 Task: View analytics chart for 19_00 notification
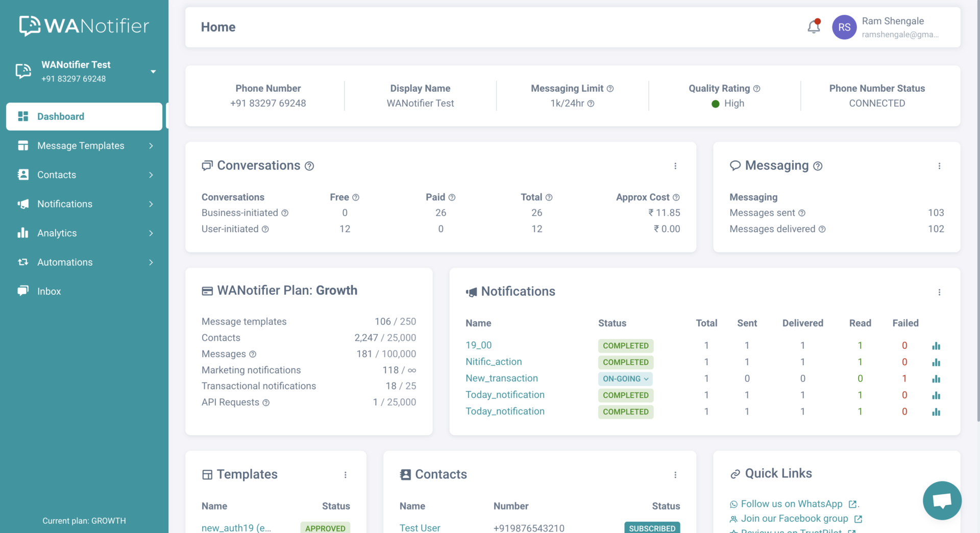[936, 346]
